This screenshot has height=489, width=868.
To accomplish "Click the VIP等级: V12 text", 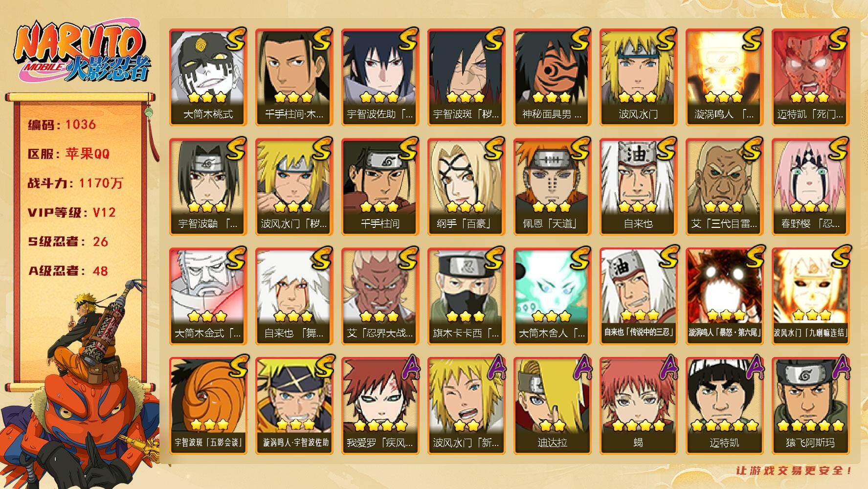I will (x=72, y=213).
